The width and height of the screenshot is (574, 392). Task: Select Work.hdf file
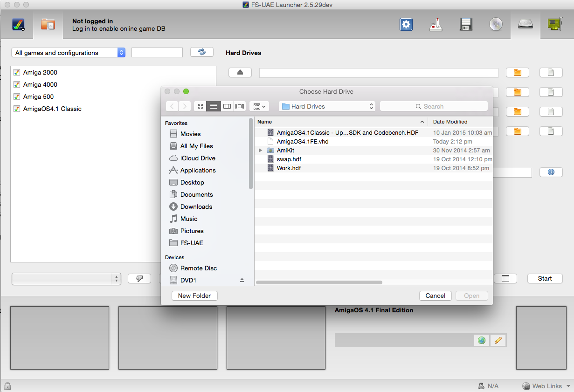tap(373, 168)
